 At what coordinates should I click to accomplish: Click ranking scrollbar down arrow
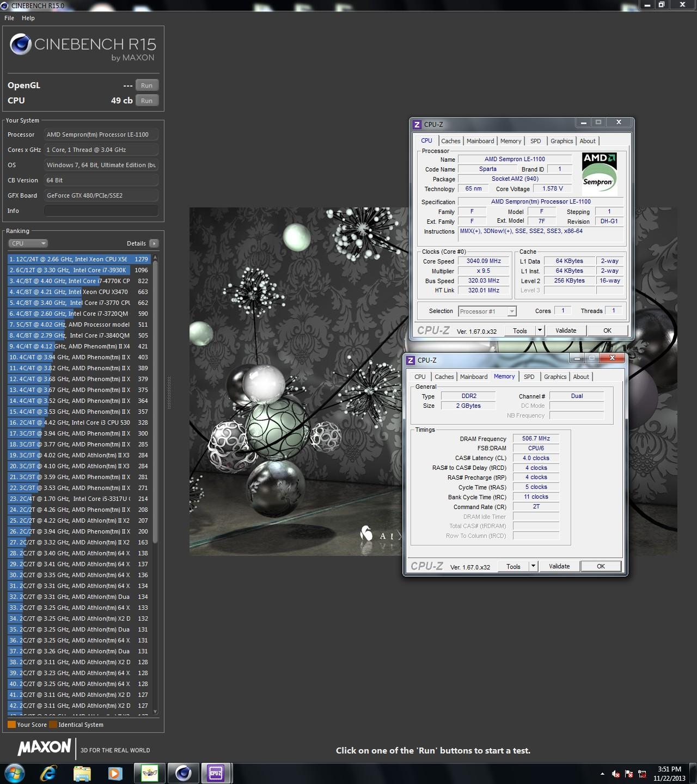155,712
